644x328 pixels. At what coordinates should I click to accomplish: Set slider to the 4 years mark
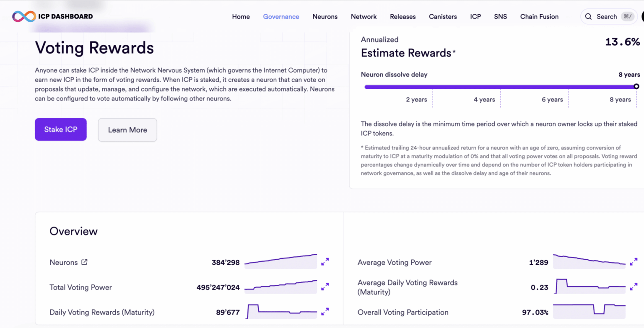[500, 87]
